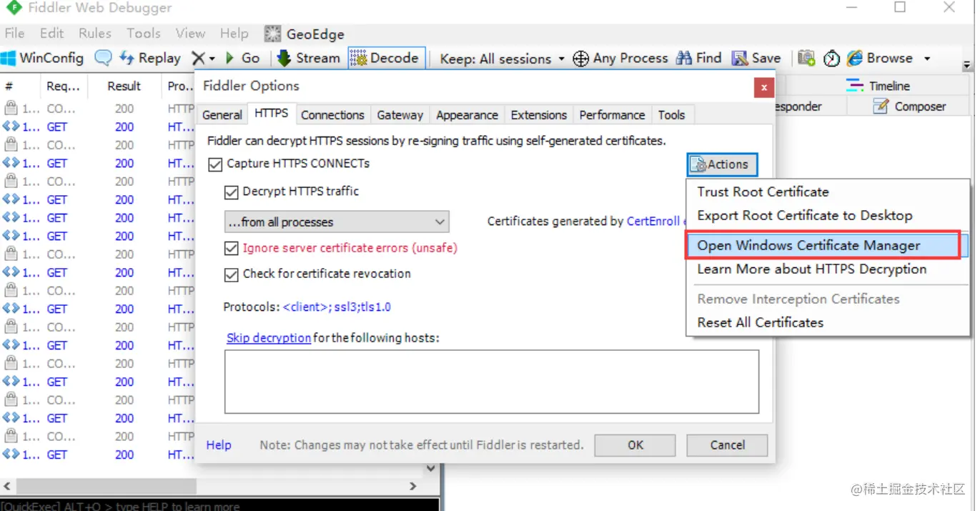Click the Fiddler app logo icon
Screen dimensions: 980x511
tap(14, 8)
